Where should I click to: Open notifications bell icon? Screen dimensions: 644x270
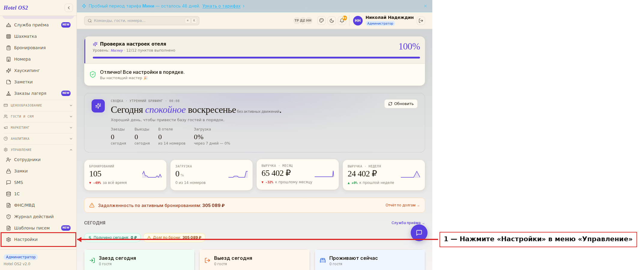[x=342, y=21]
